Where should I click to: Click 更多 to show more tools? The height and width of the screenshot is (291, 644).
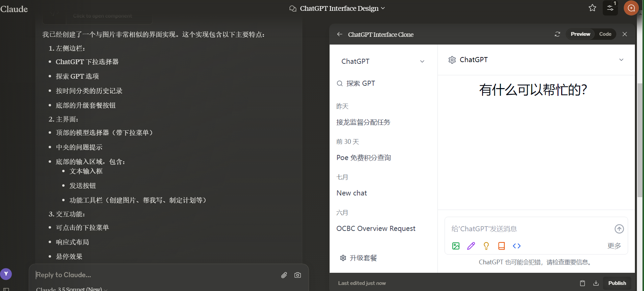(614, 246)
